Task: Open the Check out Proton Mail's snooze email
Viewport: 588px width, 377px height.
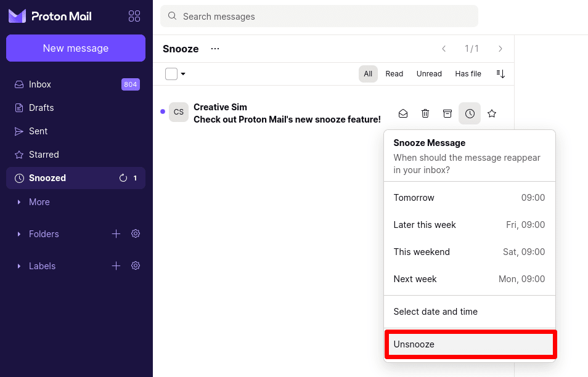Action: [x=287, y=119]
